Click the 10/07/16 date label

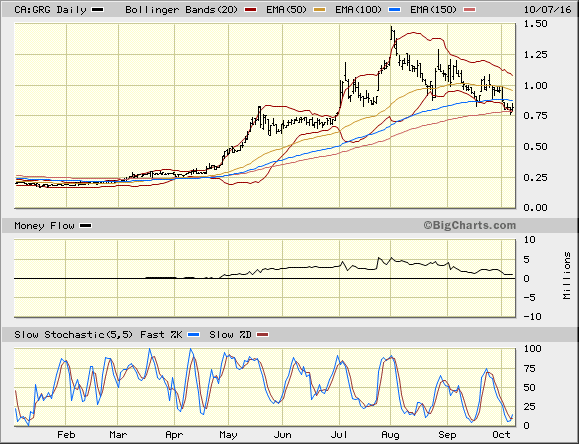pyautogui.click(x=547, y=10)
